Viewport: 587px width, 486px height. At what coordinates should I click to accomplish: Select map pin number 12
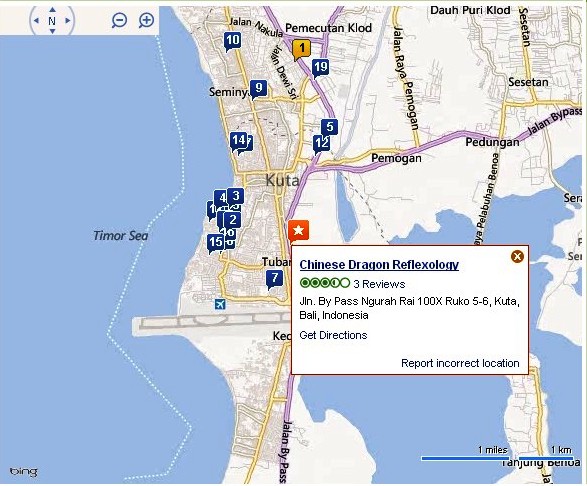click(321, 144)
